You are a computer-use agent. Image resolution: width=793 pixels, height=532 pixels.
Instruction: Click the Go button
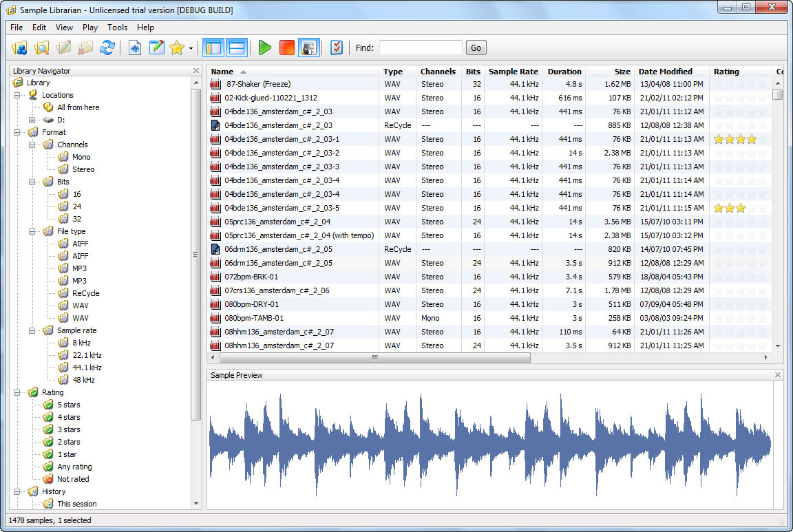coord(476,48)
